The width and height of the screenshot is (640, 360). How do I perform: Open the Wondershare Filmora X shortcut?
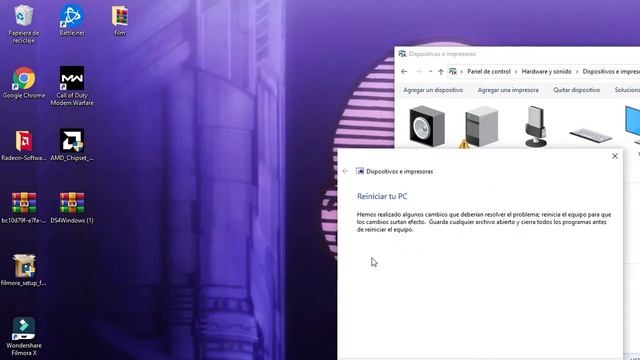pyautogui.click(x=24, y=336)
